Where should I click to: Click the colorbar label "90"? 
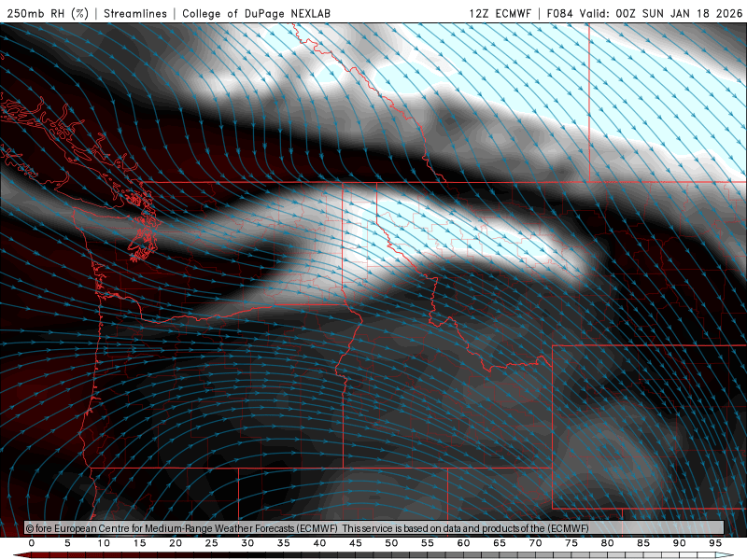click(x=680, y=543)
